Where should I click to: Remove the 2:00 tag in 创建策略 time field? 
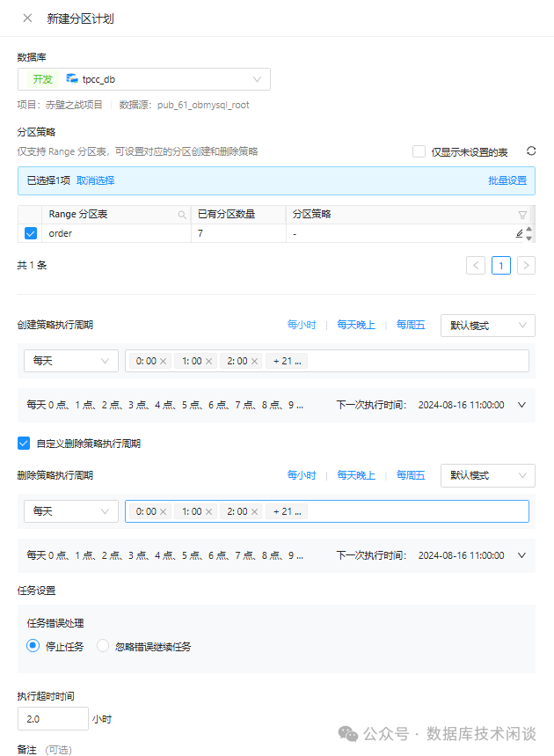tap(254, 361)
